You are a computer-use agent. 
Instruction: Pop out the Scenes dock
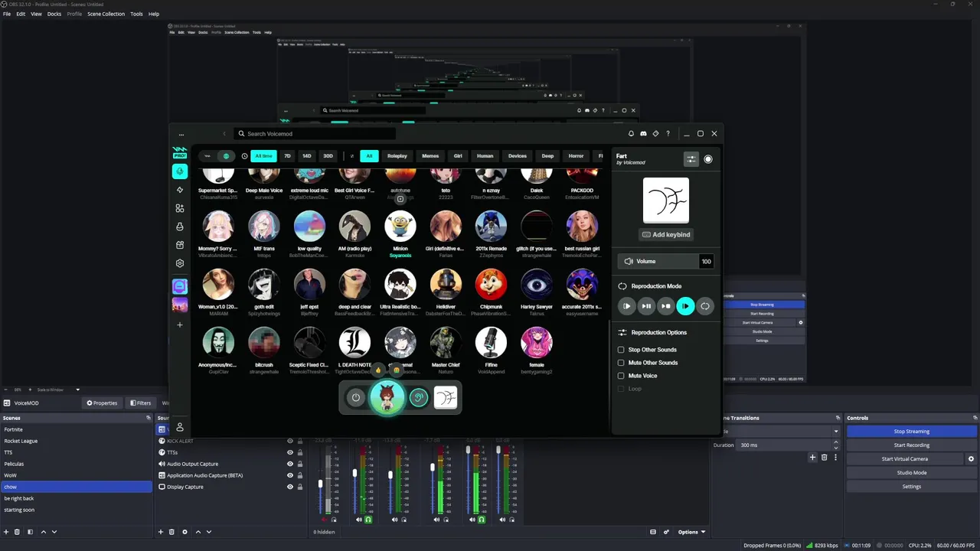pos(149,418)
